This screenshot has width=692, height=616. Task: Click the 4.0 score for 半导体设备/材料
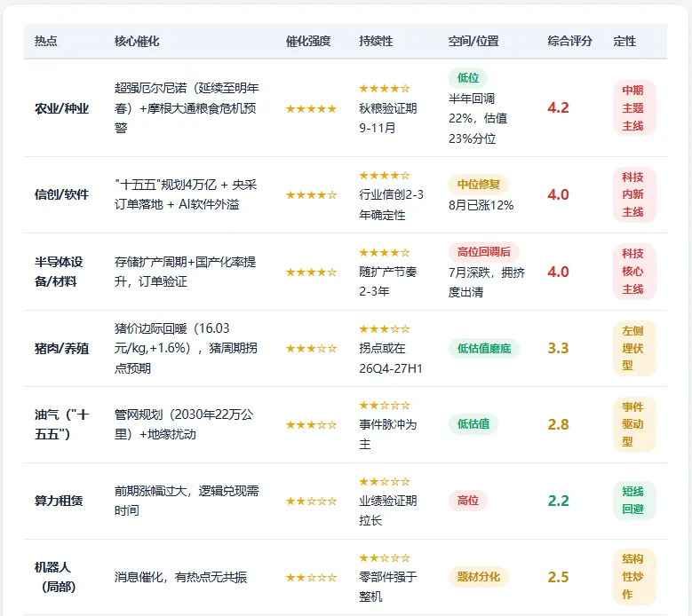(558, 272)
